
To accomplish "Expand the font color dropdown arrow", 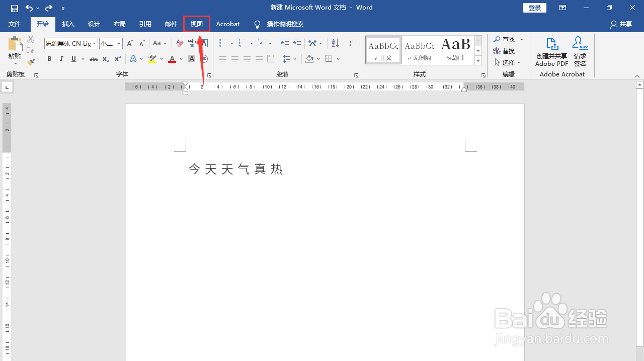I will pos(180,59).
